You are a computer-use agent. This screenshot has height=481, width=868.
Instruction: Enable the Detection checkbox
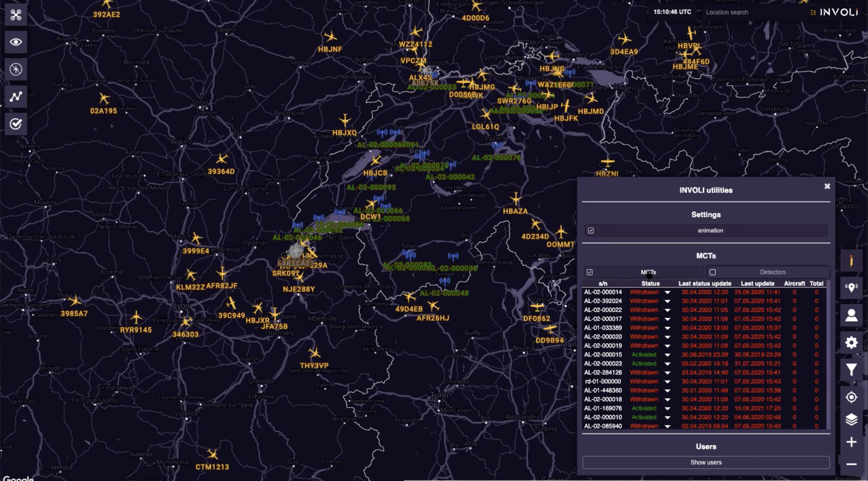[713, 272]
